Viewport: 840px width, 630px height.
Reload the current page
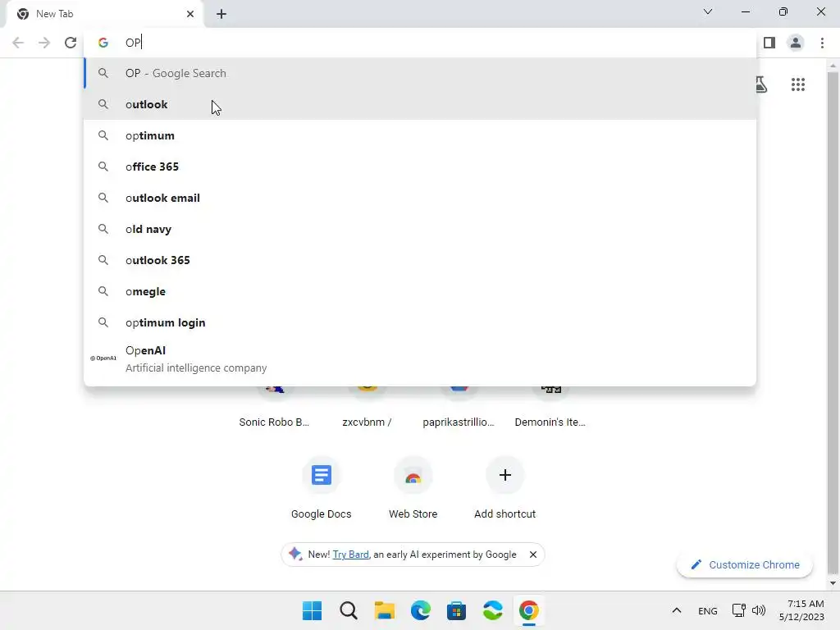[x=71, y=43]
